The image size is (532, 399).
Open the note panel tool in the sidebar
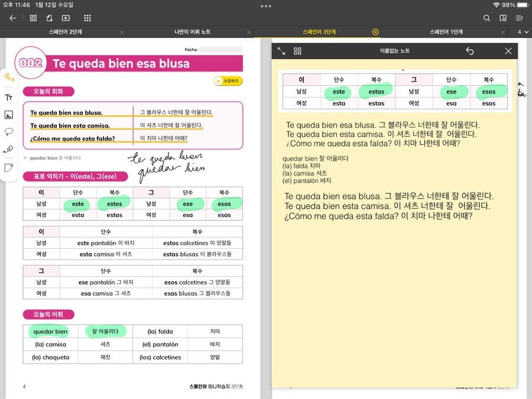9,168
